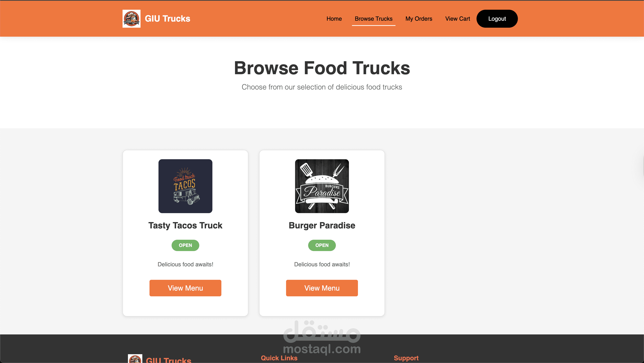
Task: Click the Quick Links footer heading
Action: tap(279, 358)
